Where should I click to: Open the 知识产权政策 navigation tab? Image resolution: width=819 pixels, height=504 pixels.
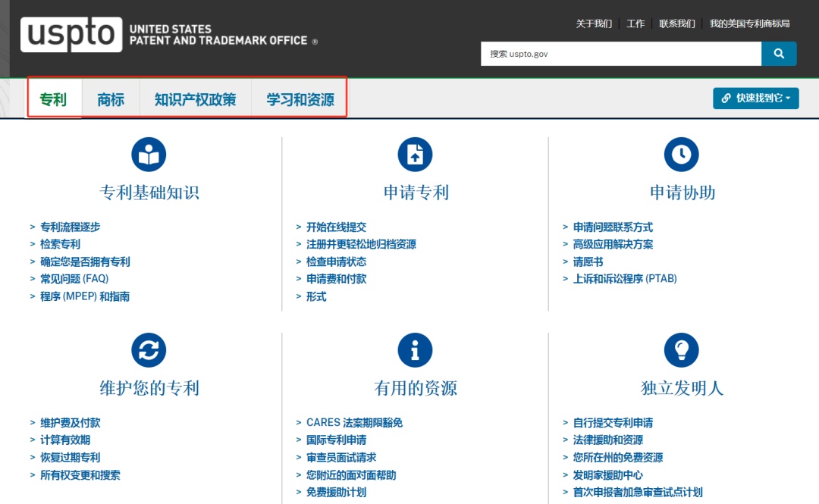tap(195, 99)
